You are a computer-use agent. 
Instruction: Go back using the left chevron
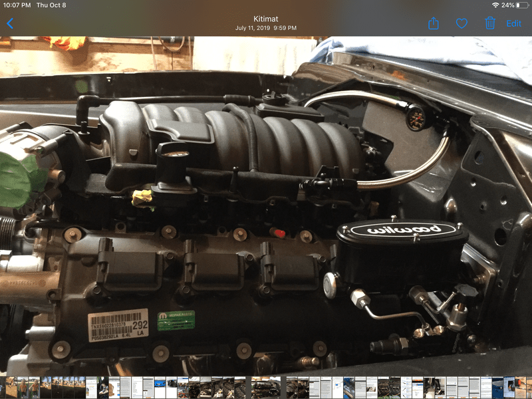pos(10,23)
